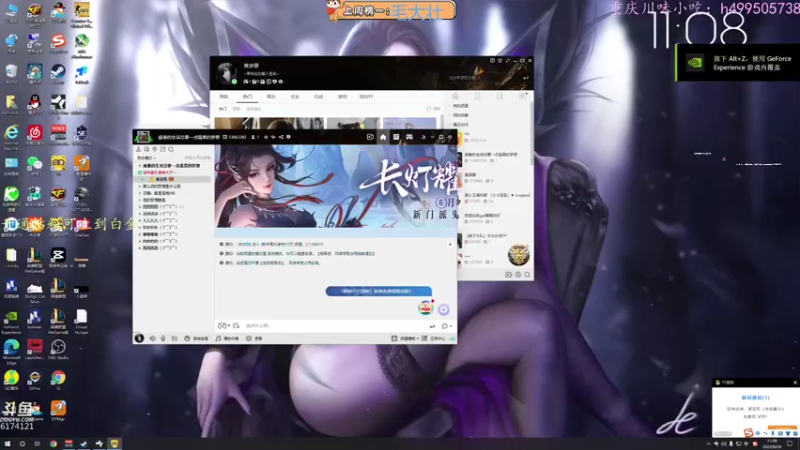Open the title link in bottom-right news popup

click(x=755, y=397)
